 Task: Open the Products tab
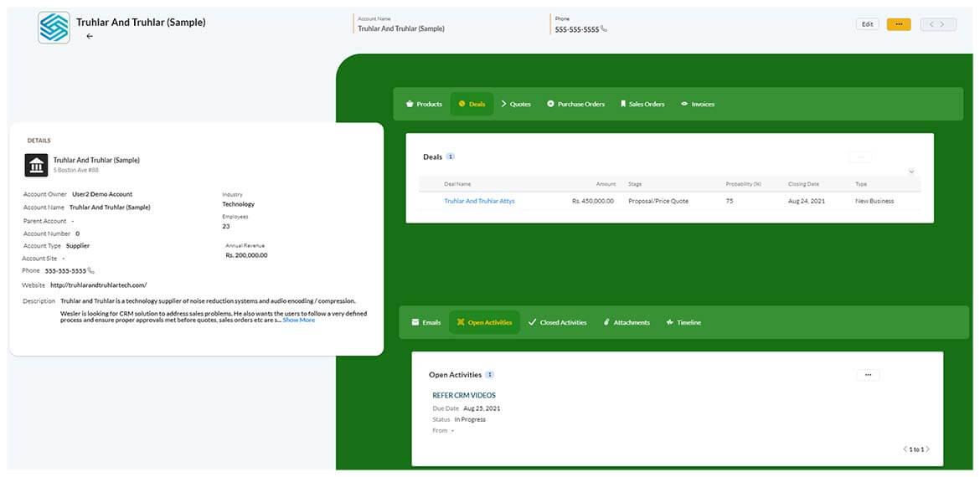click(424, 105)
